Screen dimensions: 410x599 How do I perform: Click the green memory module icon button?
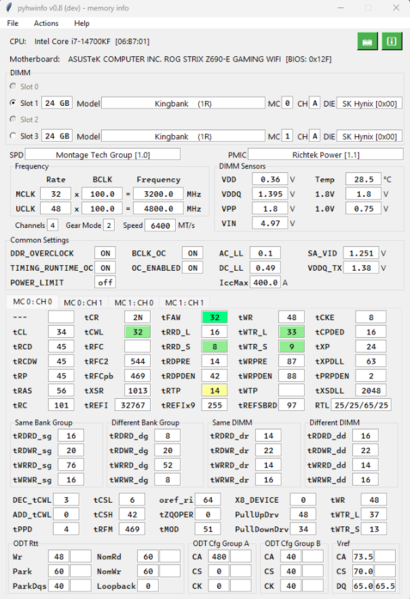coord(368,41)
